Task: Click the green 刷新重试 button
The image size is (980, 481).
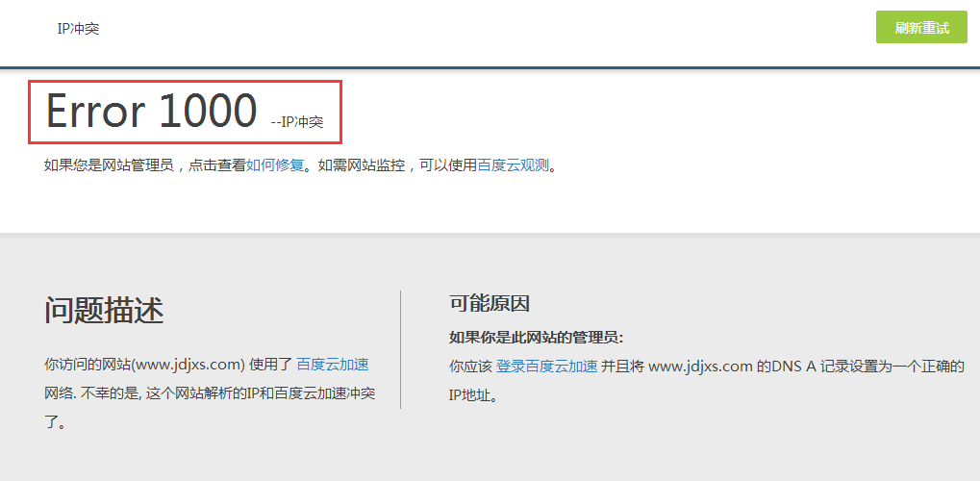Action: tap(921, 28)
